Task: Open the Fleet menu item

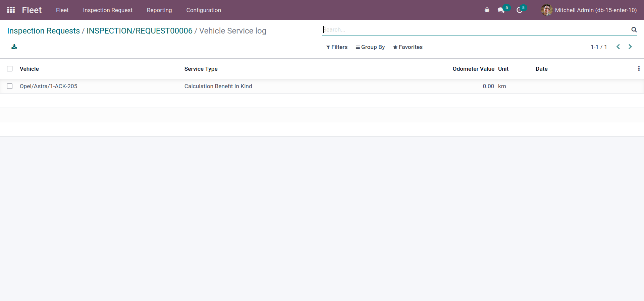Action: 62,10
